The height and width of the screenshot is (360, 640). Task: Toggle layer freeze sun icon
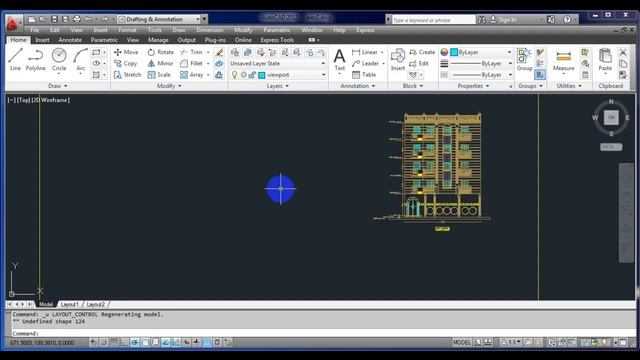(244, 75)
